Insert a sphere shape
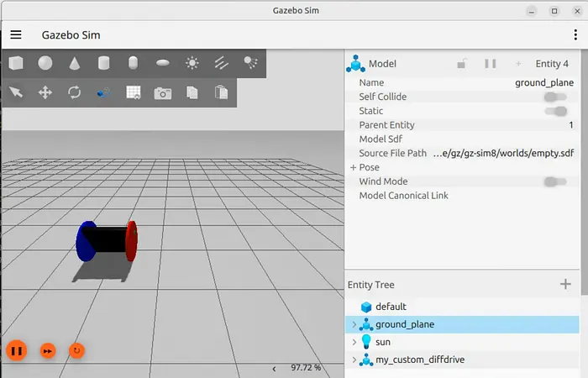The width and height of the screenshot is (588, 378). (x=45, y=63)
